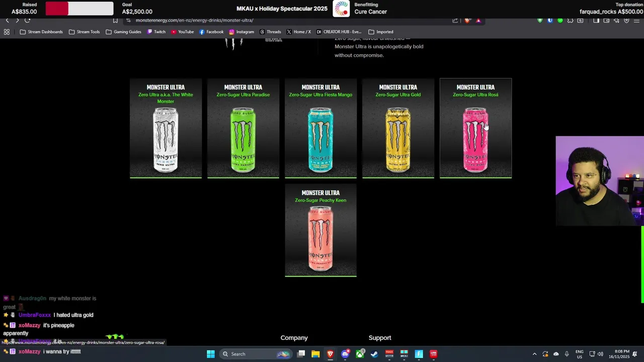The width and height of the screenshot is (644, 362).
Task: Open the Xbox app from the taskbar
Action: tap(360, 354)
